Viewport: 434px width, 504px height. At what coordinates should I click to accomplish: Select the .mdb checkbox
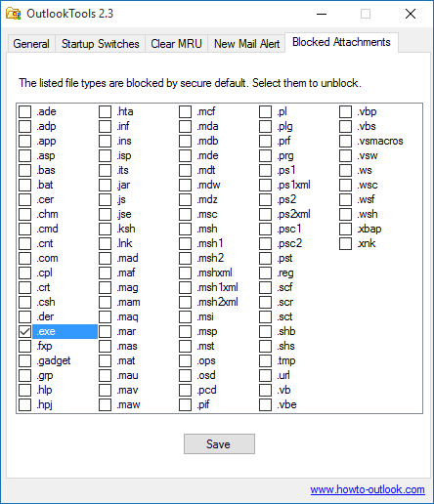(185, 141)
